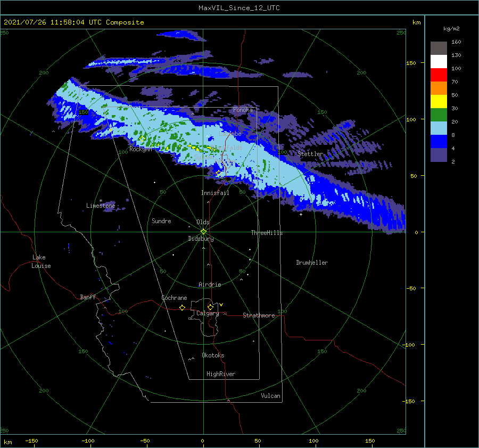Viewport: 479px width, 448px height.
Task: Click the Airdrie label
Action: coord(210,284)
